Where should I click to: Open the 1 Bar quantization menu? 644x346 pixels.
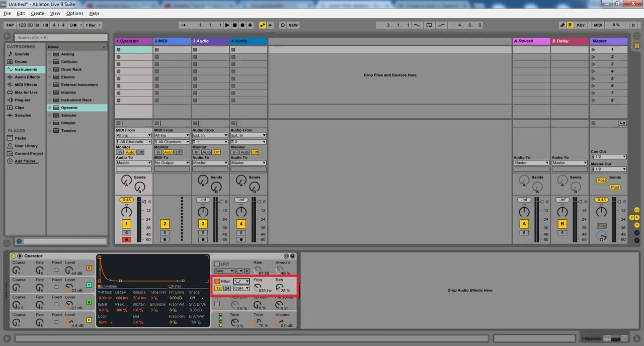tap(93, 25)
